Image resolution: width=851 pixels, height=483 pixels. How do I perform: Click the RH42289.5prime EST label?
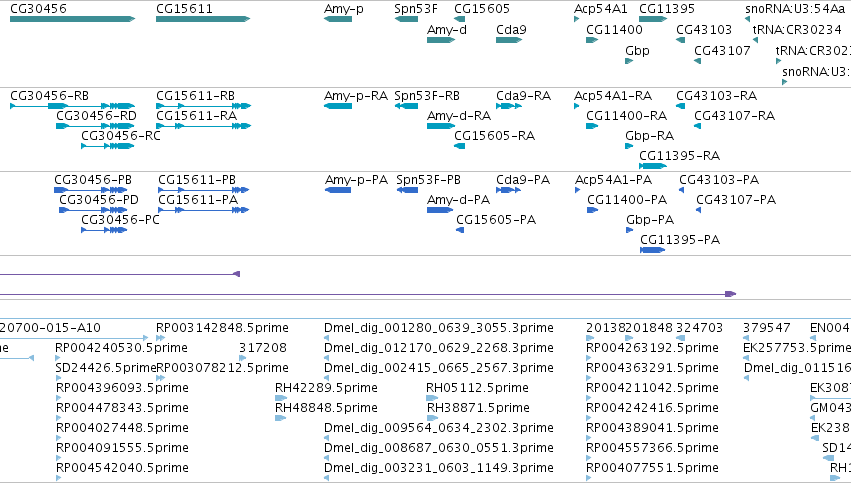point(326,388)
